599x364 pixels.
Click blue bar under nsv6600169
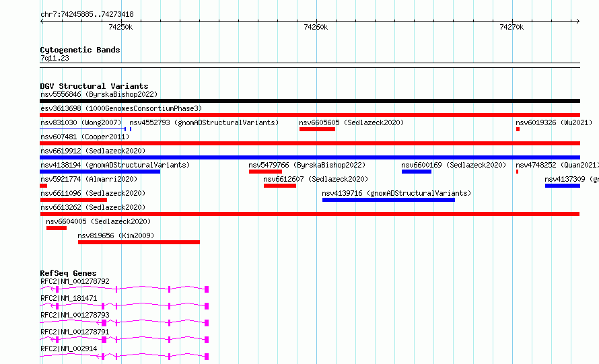[417, 172]
